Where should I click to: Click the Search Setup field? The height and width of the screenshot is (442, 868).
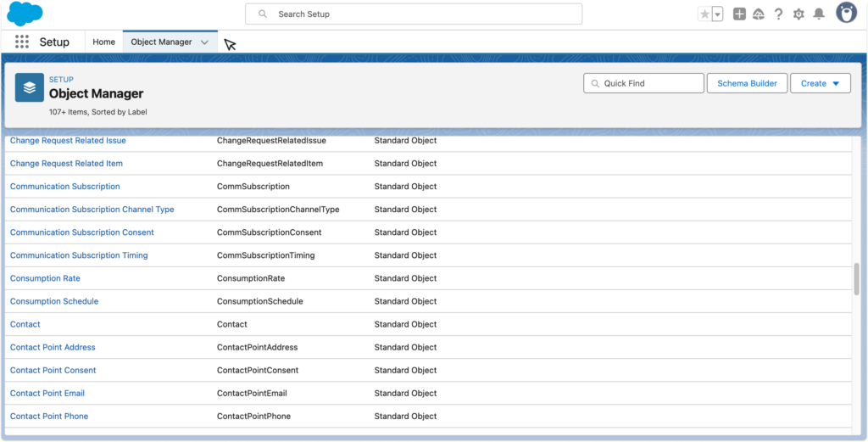414,14
